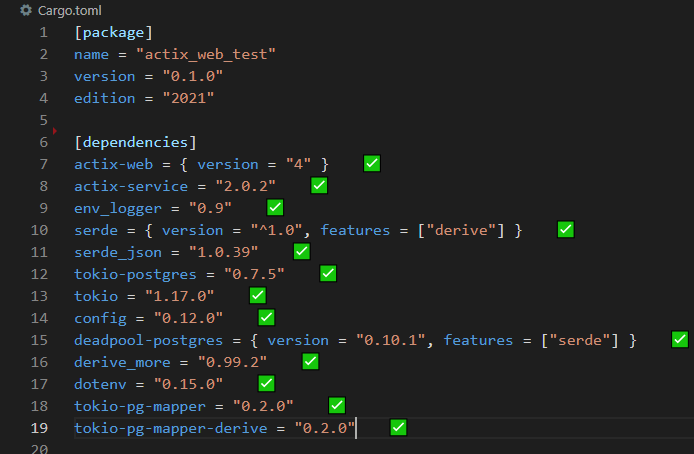Click the "0.15.0" version string

click(189, 384)
